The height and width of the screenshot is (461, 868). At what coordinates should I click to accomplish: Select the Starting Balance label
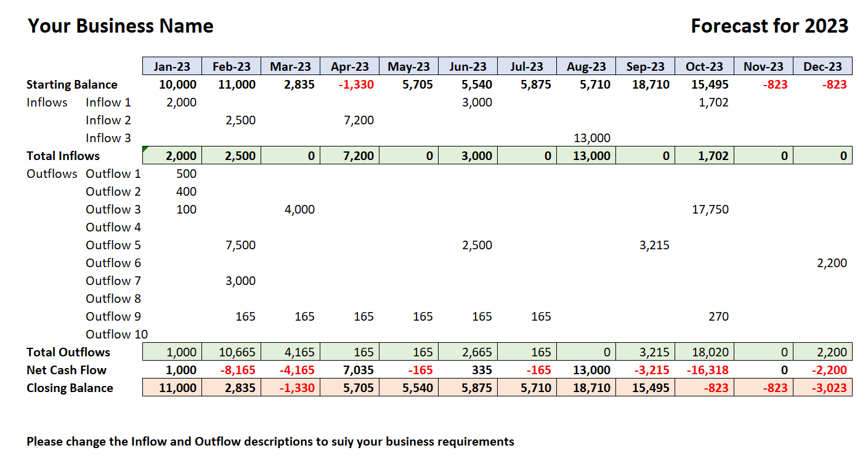click(71, 84)
